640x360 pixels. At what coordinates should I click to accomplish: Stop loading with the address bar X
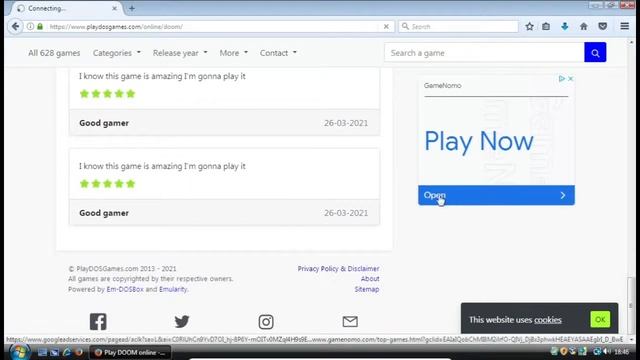pos(386,27)
